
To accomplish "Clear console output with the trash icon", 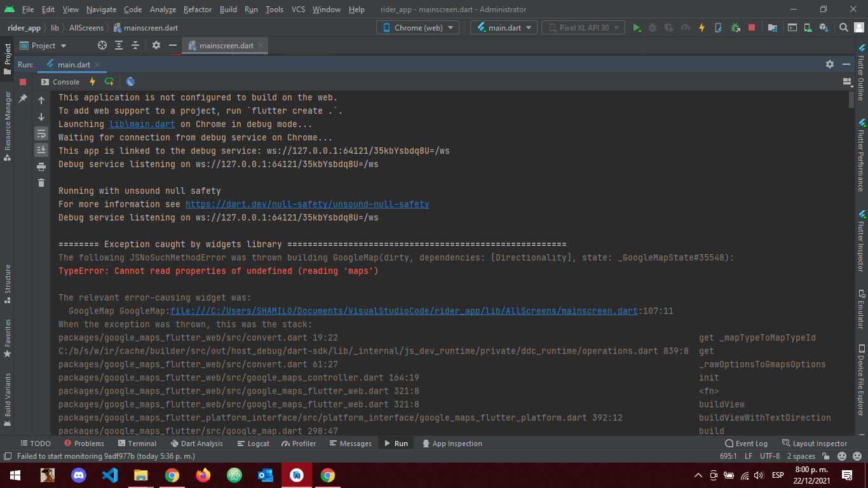I will coord(41,183).
